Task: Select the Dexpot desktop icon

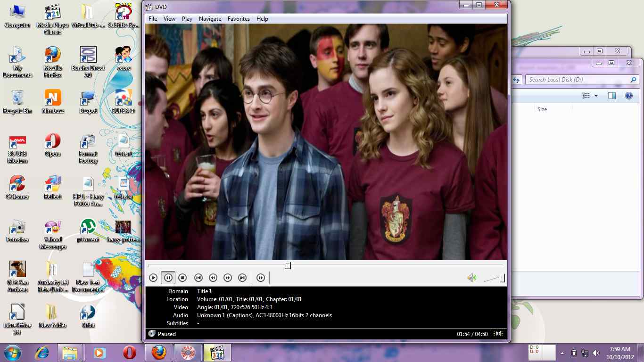Action: (88, 102)
